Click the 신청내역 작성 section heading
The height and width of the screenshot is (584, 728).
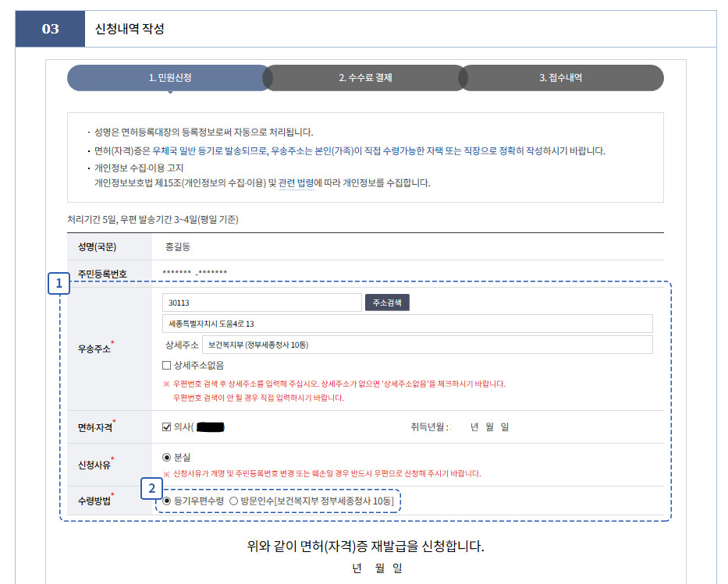pyautogui.click(x=130, y=29)
